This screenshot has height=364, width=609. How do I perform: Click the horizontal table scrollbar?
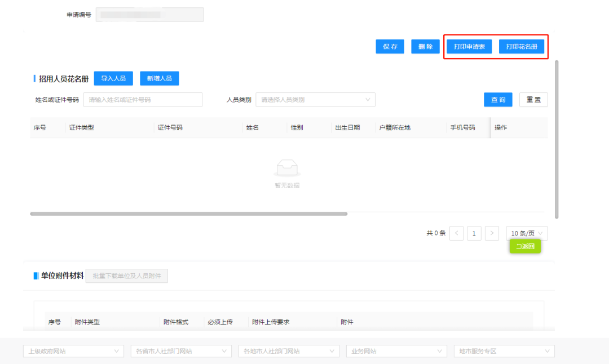[189, 214]
